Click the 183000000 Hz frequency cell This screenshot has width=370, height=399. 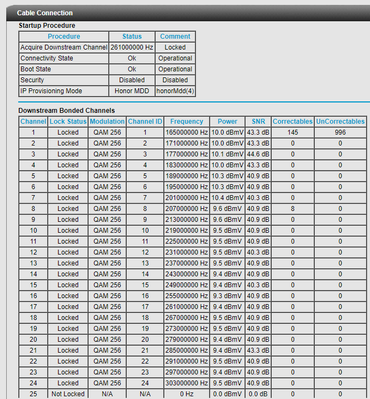point(187,165)
